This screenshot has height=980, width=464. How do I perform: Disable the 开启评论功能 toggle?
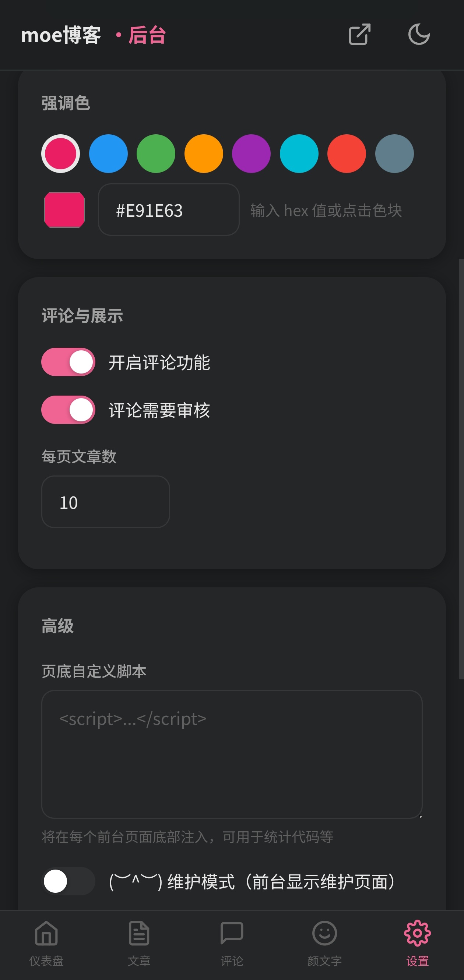pos(68,362)
